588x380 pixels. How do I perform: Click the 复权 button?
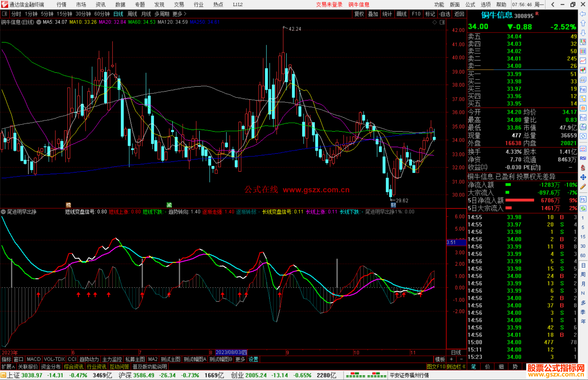pos(359,14)
